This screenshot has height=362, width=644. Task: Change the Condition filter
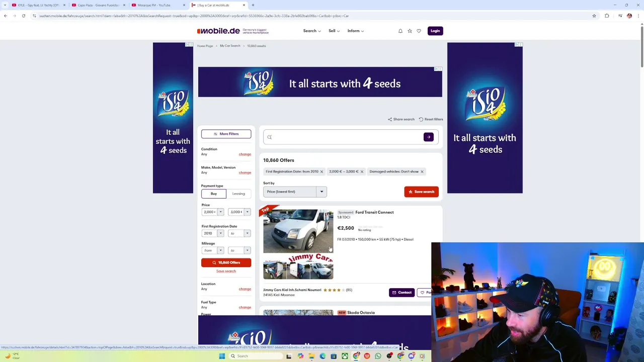245,154
